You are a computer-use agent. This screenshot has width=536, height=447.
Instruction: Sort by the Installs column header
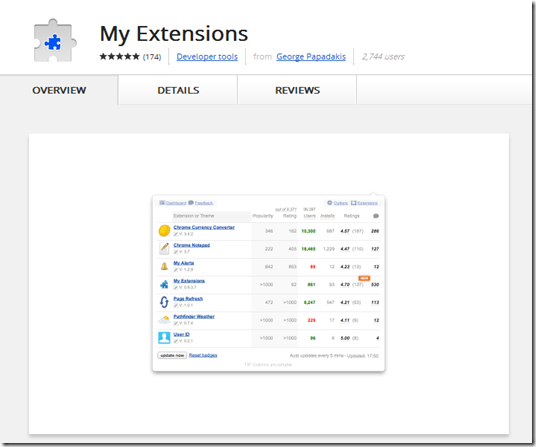point(327,216)
